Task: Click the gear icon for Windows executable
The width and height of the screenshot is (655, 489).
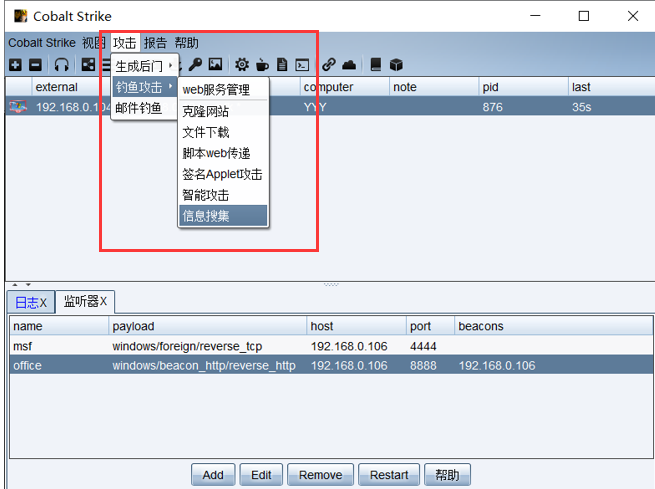Action: 241,65
